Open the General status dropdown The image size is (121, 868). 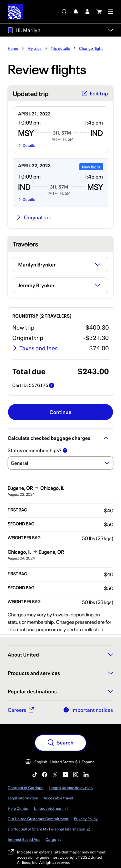(61, 463)
